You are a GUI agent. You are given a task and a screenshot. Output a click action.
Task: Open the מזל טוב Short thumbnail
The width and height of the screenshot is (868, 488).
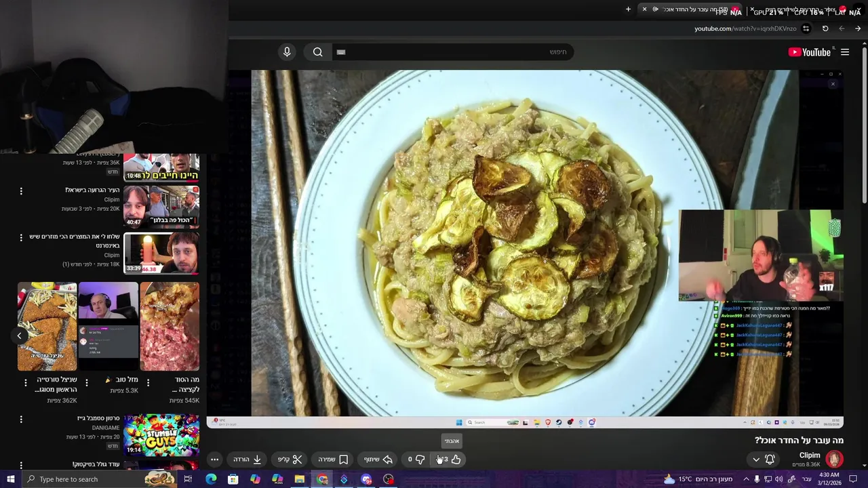tap(108, 327)
